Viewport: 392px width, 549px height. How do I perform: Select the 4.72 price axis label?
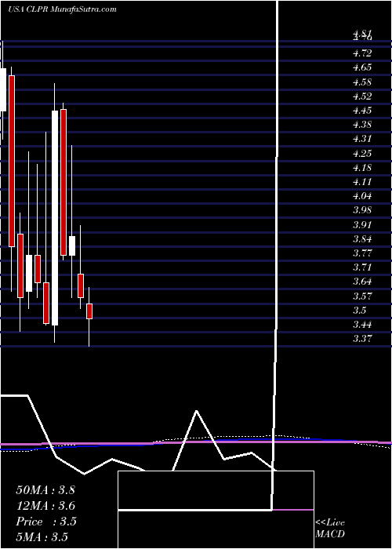tap(362, 53)
